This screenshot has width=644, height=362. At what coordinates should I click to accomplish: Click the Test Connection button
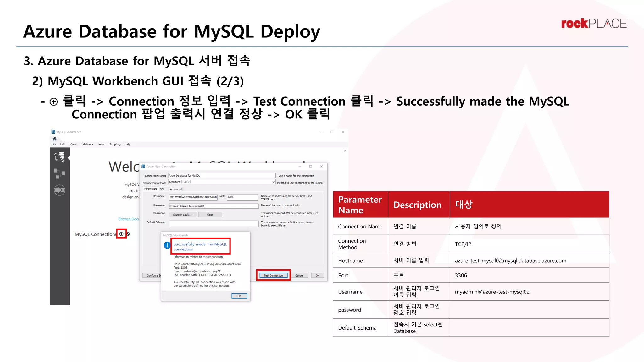coord(273,275)
